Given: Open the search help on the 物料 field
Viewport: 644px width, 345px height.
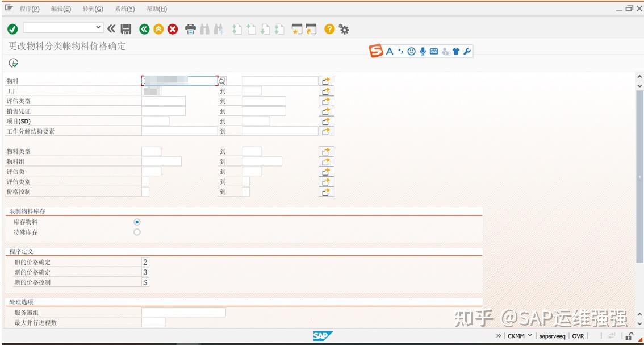Looking at the screenshot, I should (221, 80).
